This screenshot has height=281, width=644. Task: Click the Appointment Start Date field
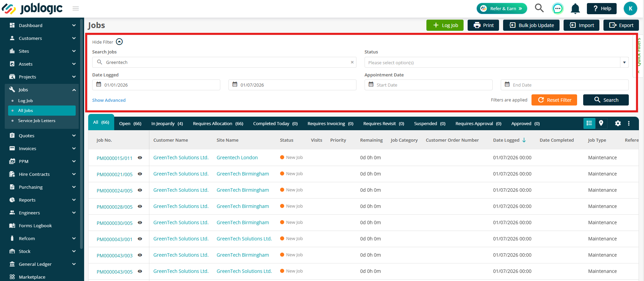click(428, 85)
